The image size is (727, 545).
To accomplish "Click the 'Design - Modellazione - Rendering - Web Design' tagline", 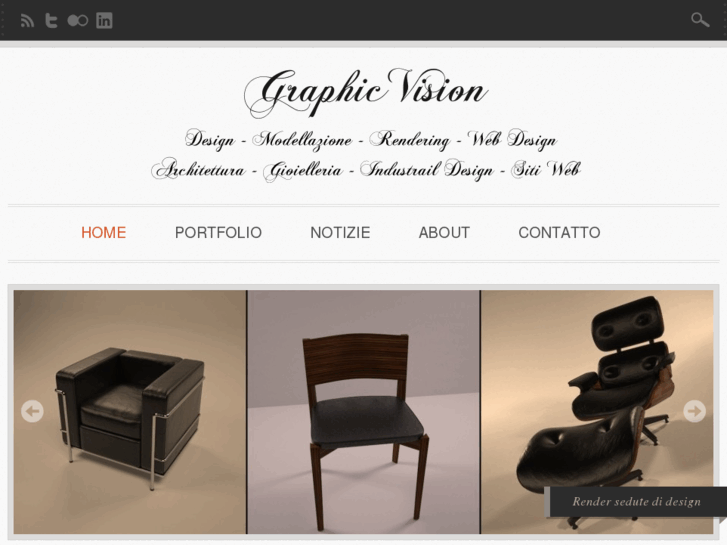I will click(x=370, y=140).
